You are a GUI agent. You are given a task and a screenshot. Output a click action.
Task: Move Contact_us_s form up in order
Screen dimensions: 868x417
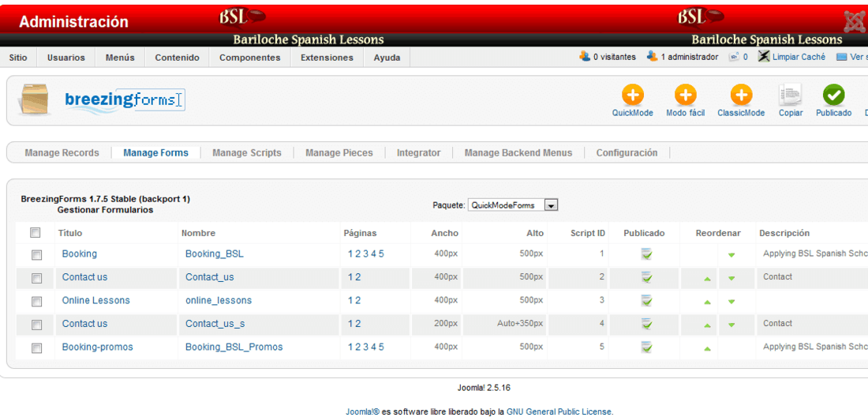707,325
